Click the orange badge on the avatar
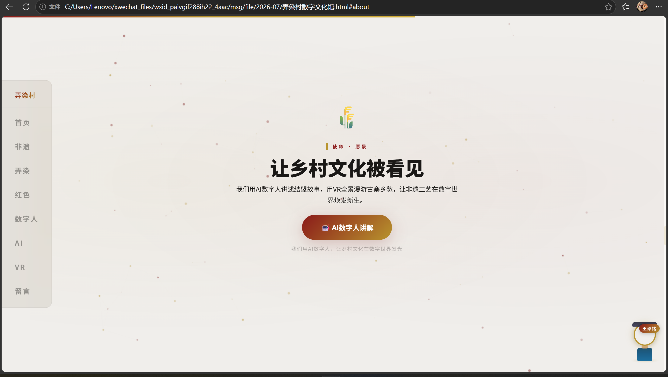Screen dimensions: 668x377 click(x=649, y=329)
